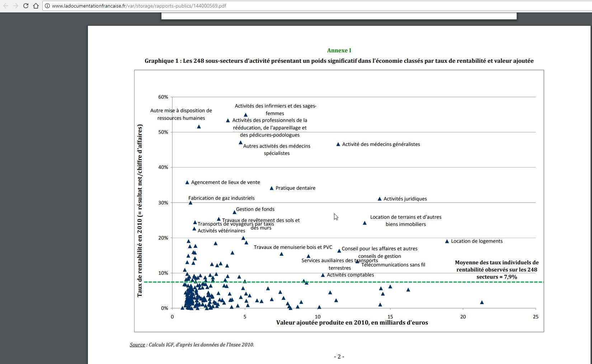The image size is (592, 364).
Task: Click the Graphique 1 chart title
Action: (339, 61)
